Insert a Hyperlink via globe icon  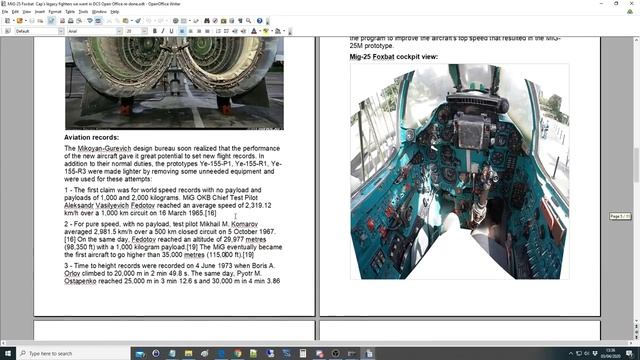[176, 20]
